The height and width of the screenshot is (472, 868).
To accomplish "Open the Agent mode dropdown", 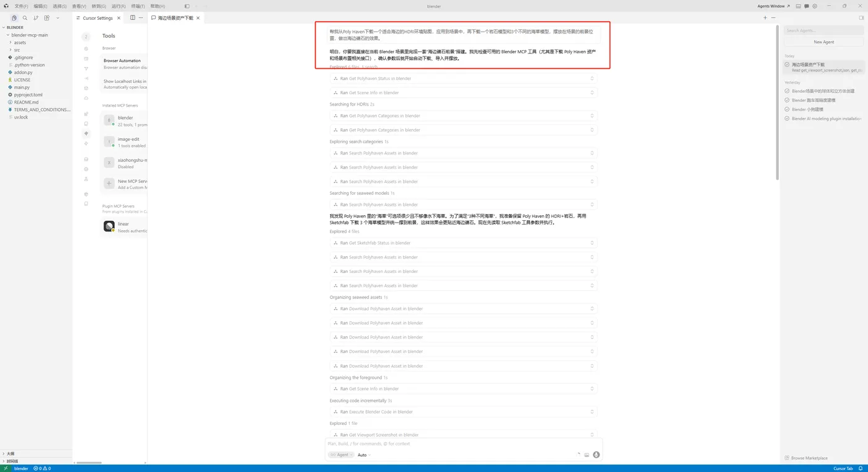I will [341, 455].
